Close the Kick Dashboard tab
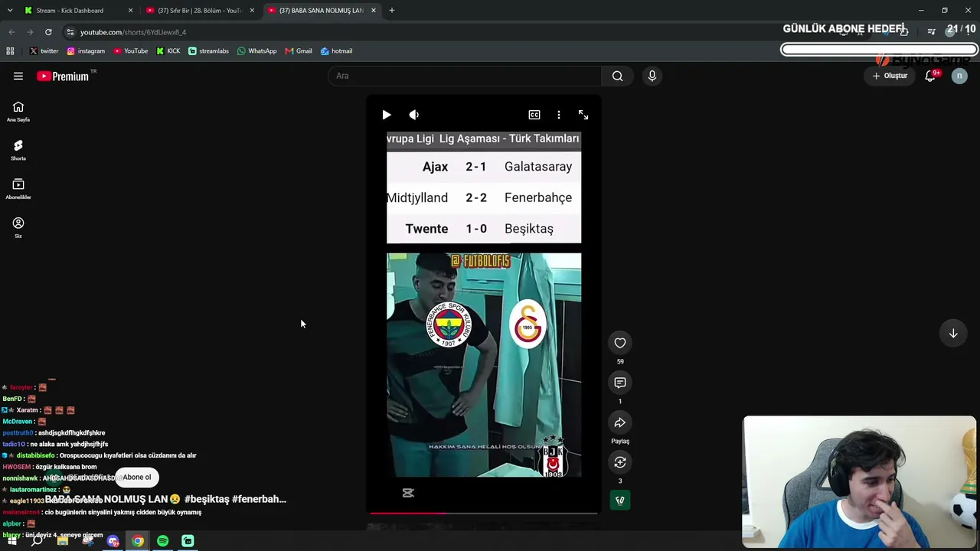Screen dimensions: 980x551 coord(130,11)
